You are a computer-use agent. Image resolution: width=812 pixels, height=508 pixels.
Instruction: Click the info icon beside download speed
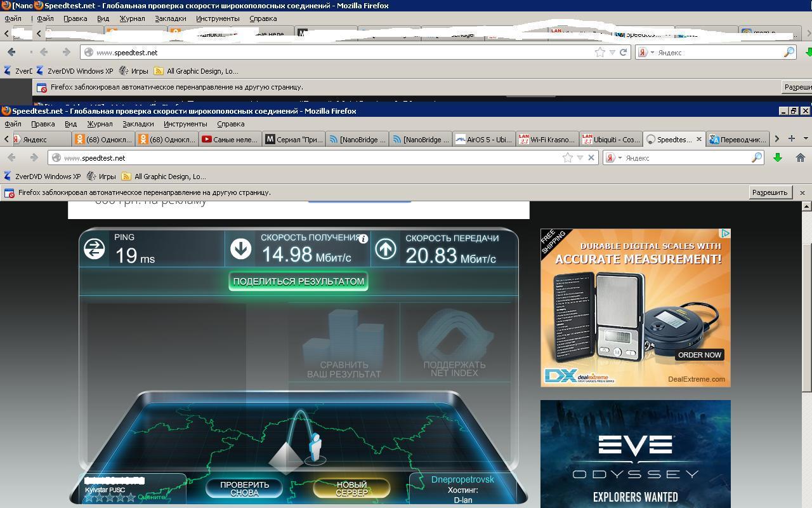pyautogui.click(x=363, y=239)
